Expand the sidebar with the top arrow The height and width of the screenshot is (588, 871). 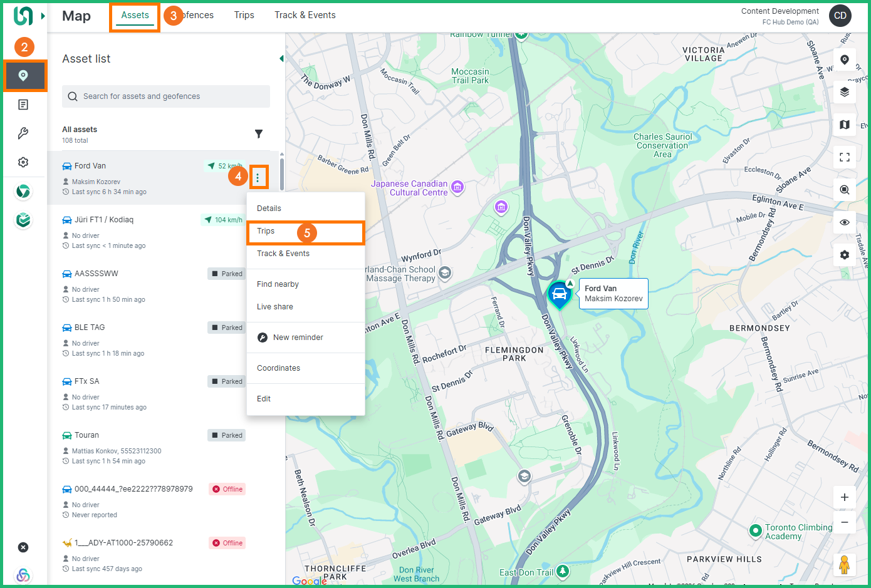pos(43,16)
